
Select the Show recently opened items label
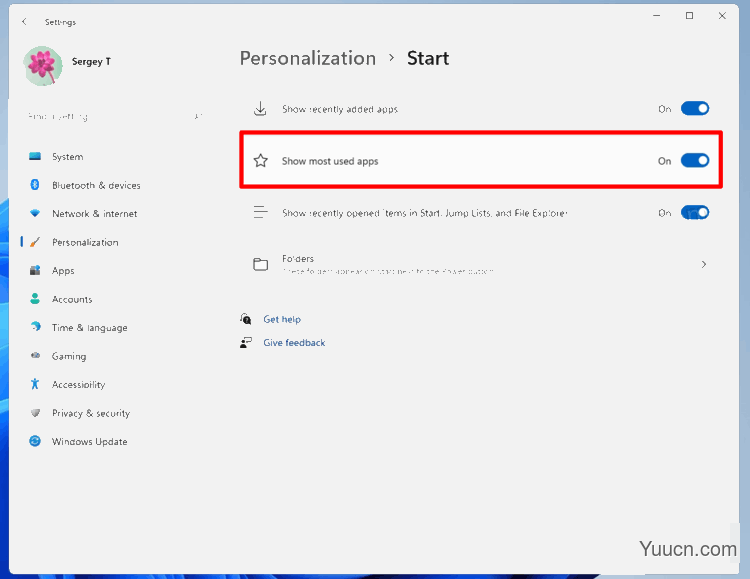[425, 213]
